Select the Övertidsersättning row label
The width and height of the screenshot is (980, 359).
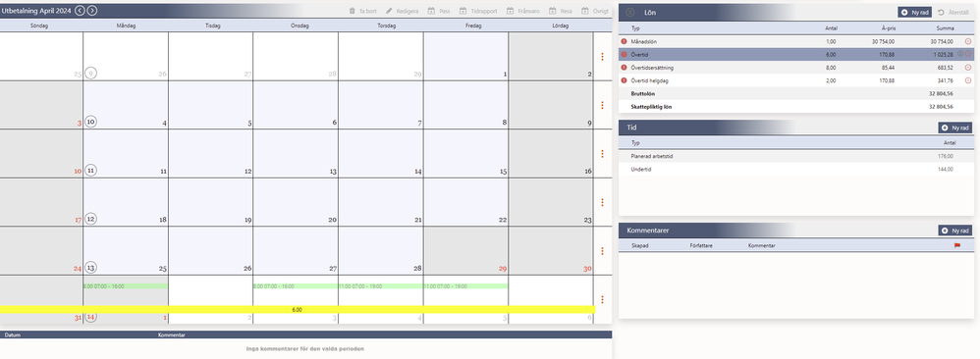pyautogui.click(x=652, y=68)
